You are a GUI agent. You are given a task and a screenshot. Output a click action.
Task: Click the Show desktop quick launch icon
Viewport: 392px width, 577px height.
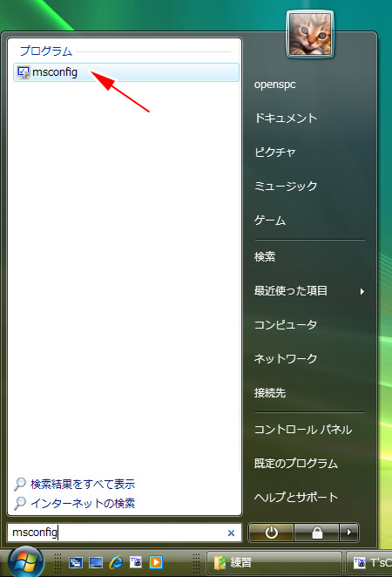96,562
